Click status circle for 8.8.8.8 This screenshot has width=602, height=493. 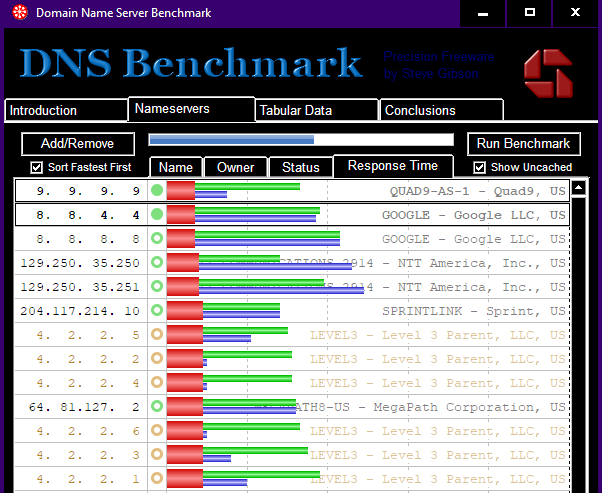[x=157, y=238]
